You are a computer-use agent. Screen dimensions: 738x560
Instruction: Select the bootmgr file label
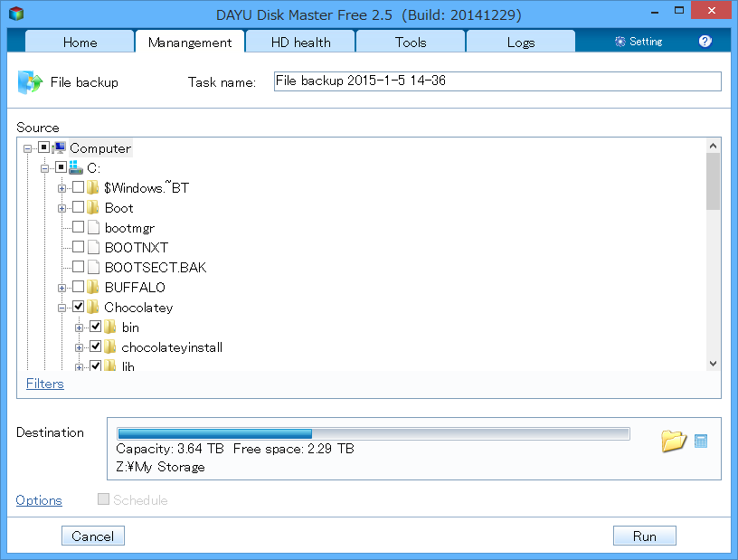[129, 228]
